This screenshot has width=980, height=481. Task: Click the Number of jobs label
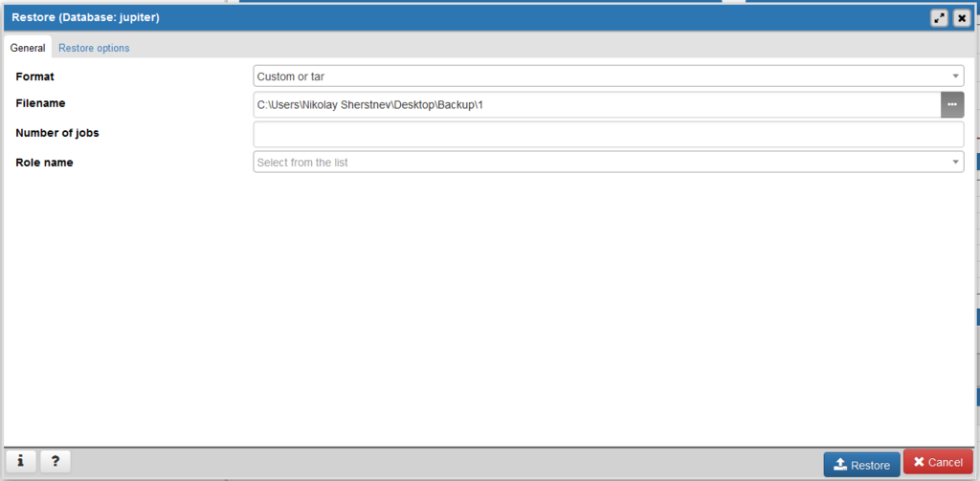[x=57, y=133]
